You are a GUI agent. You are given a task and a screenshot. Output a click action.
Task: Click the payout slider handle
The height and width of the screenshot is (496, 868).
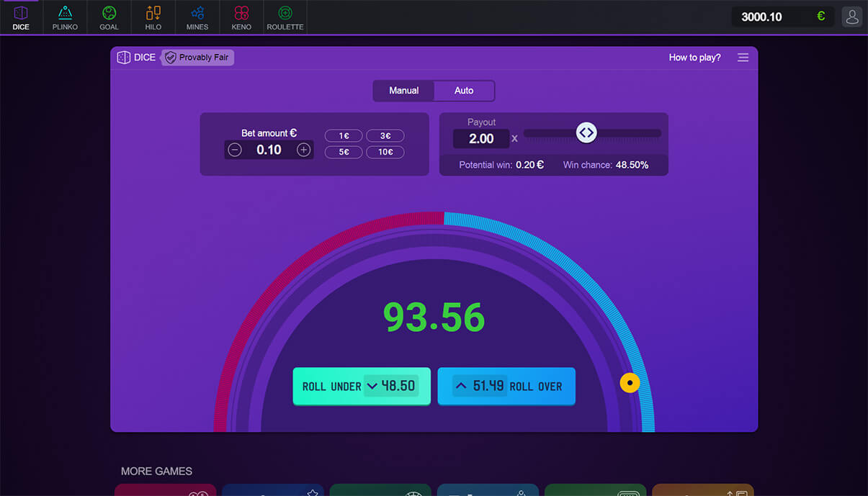586,132
